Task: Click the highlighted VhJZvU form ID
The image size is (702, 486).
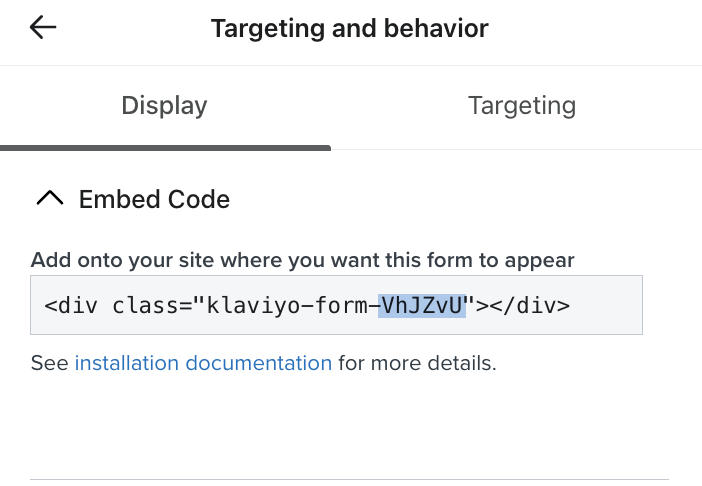Action: 422,305
